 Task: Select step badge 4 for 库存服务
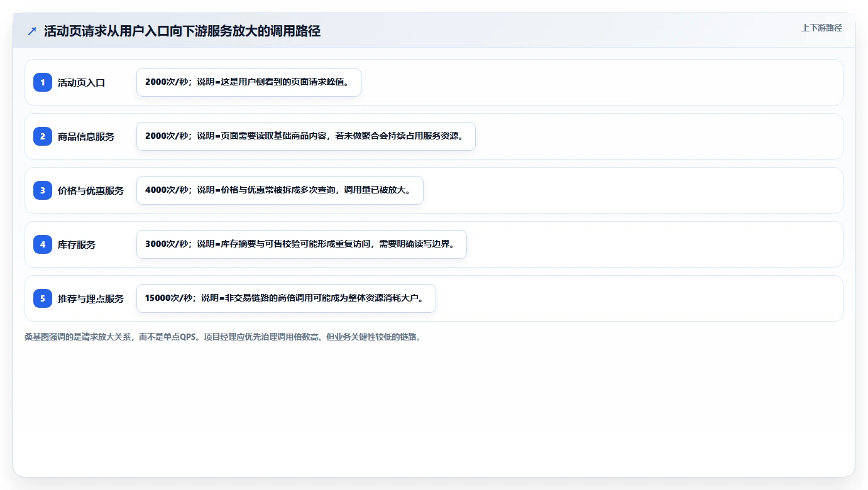click(x=43, y=244)
